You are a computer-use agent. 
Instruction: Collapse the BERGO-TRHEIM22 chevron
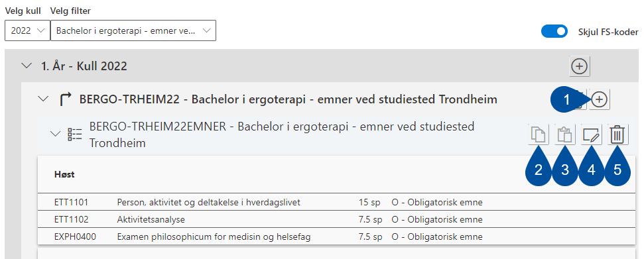coord(42,99)
